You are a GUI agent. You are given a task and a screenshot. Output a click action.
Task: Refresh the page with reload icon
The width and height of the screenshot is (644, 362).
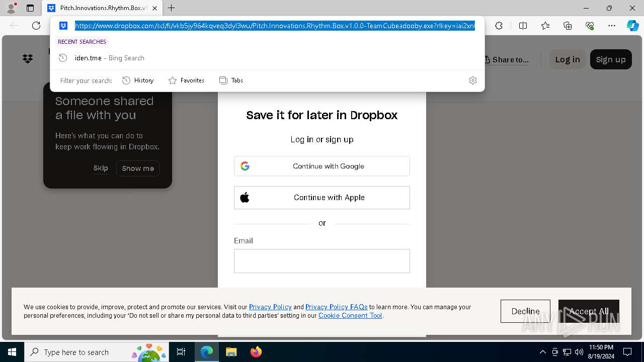36,26
